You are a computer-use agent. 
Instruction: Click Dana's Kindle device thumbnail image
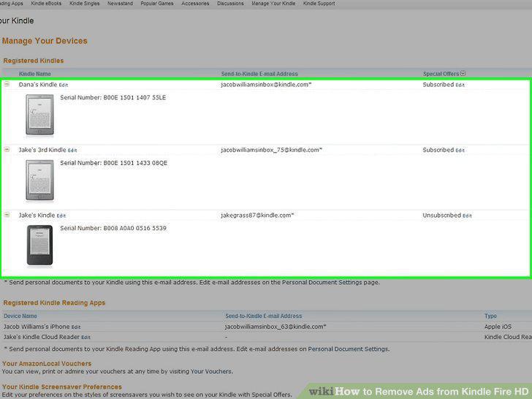coord(39,115)
